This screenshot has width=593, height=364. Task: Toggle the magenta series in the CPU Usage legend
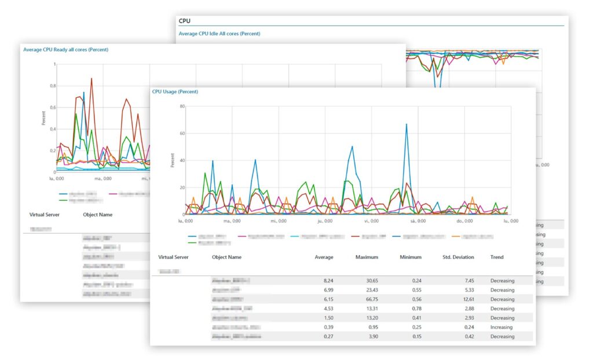click(241, 236)
